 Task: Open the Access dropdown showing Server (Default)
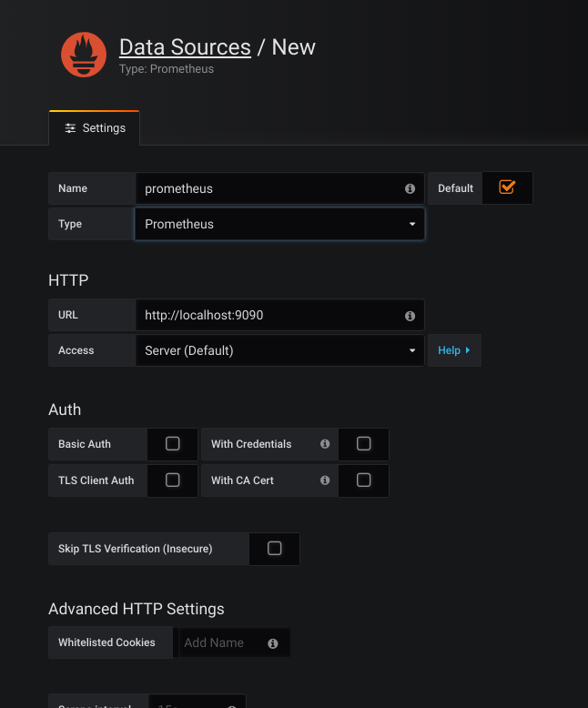click(279, 350)
